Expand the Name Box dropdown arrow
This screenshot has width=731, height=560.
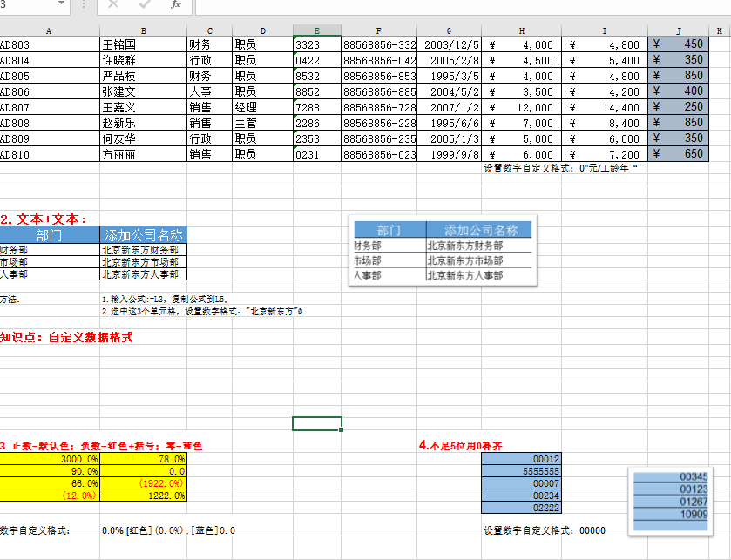[61, 3]
